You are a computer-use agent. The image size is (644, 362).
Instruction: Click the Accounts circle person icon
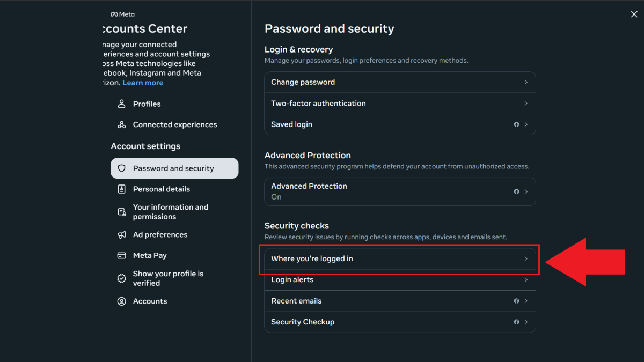tap(121, 301)
